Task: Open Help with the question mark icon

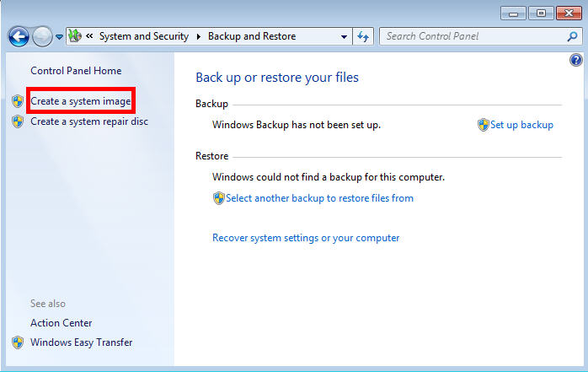Action: (575, 60)
